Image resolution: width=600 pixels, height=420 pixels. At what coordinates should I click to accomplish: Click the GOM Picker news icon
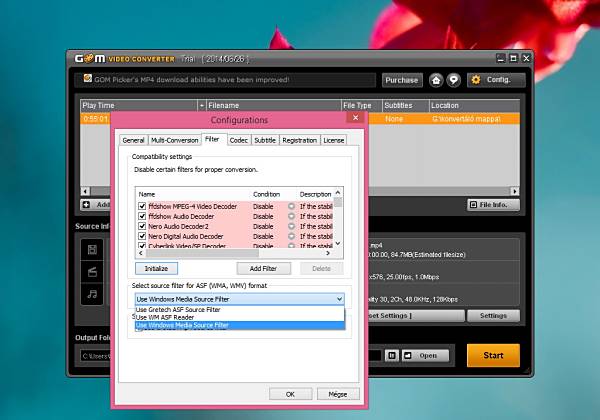[x=88, y=78]
